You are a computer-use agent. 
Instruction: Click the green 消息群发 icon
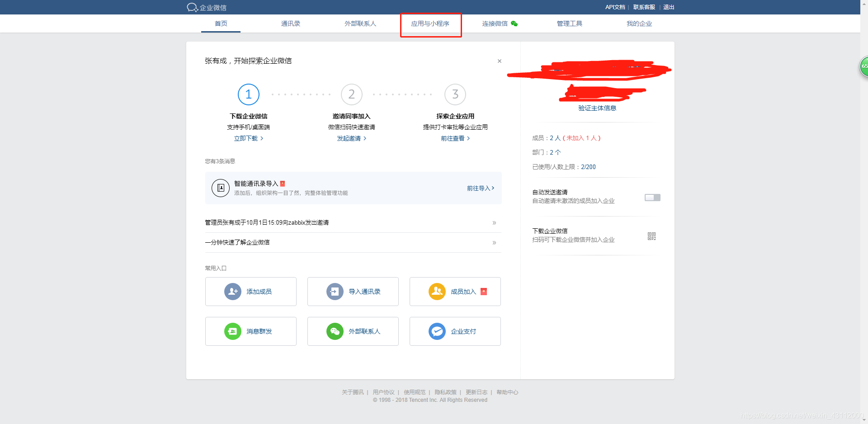point(233,331)
